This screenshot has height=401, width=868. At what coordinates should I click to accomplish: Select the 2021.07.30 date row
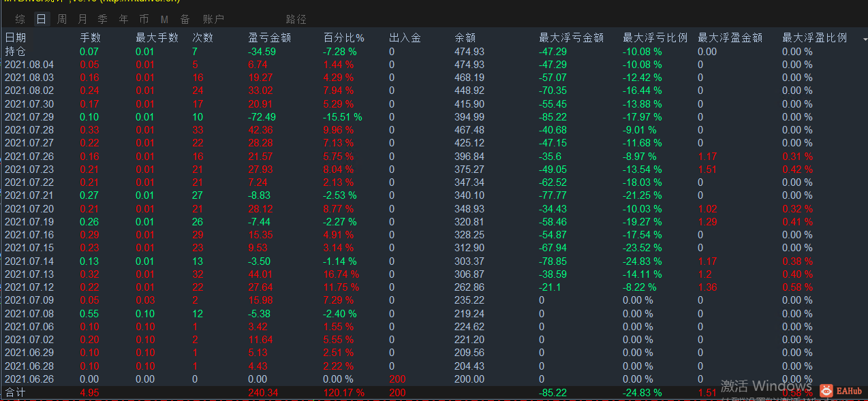tap(434, 104)
